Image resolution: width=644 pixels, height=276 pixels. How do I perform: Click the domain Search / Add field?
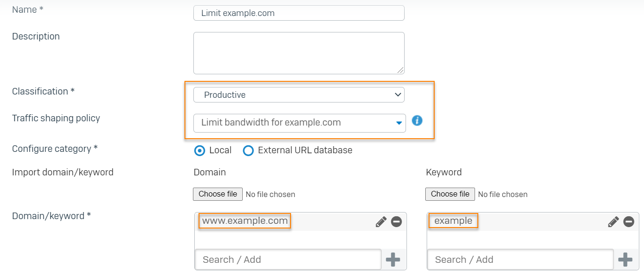coord(289,259)
